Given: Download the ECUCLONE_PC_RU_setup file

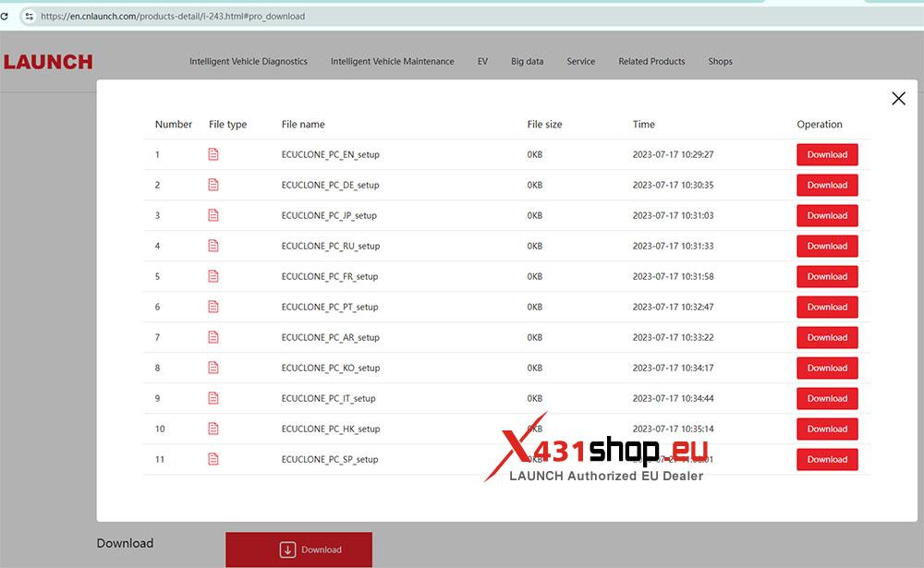Looking at the screenshot, I should (x=827, y=246).
